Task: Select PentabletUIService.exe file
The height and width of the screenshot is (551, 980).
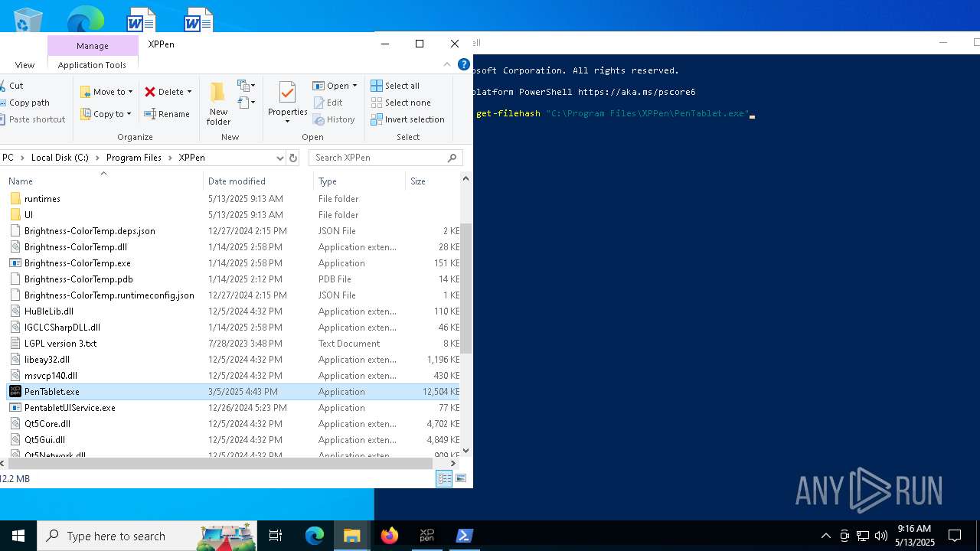Action: [70, 408]
